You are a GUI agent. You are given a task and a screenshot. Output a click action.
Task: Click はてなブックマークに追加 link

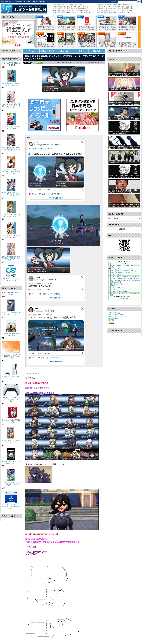tap(117, 316)
